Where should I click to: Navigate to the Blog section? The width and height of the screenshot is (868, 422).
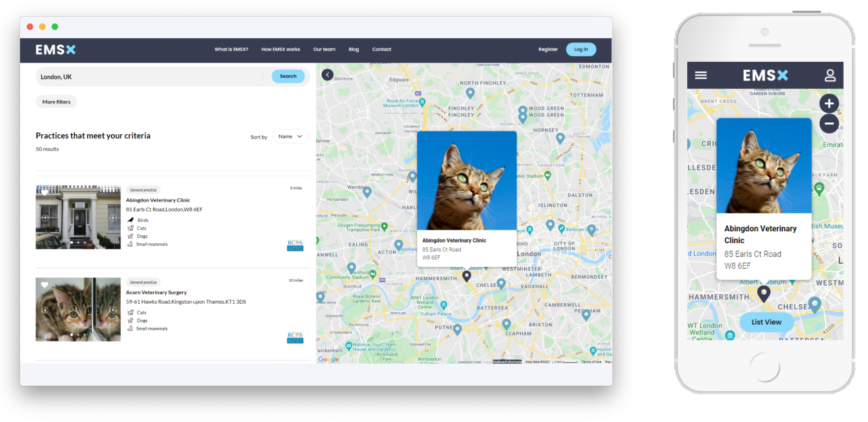coord(353,49)
